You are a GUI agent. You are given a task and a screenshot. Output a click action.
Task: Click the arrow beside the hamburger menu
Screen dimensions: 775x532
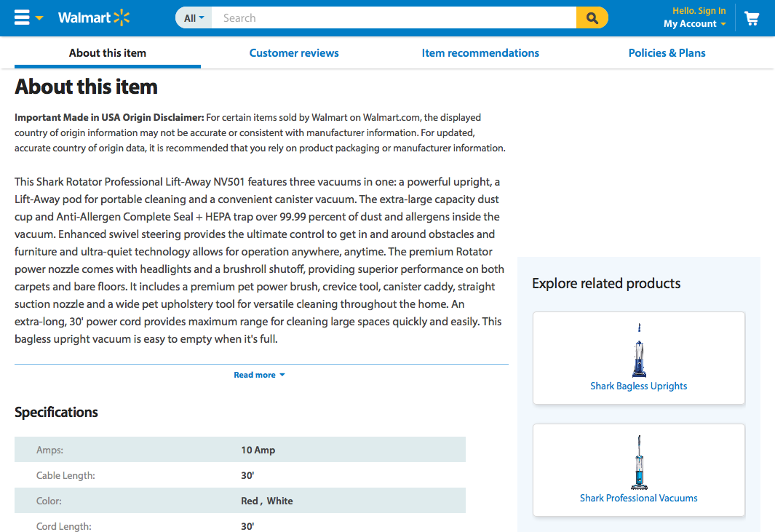(39, 18)
